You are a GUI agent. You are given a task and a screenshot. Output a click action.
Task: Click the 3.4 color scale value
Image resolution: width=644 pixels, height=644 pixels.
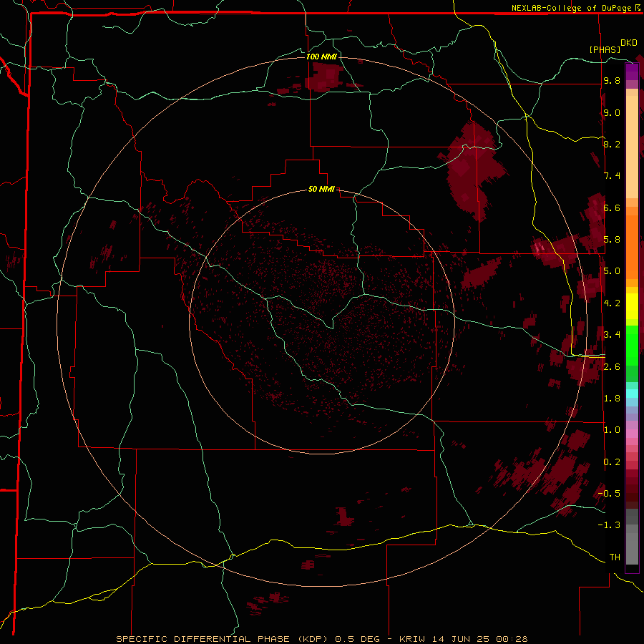(x=612, y=335)
